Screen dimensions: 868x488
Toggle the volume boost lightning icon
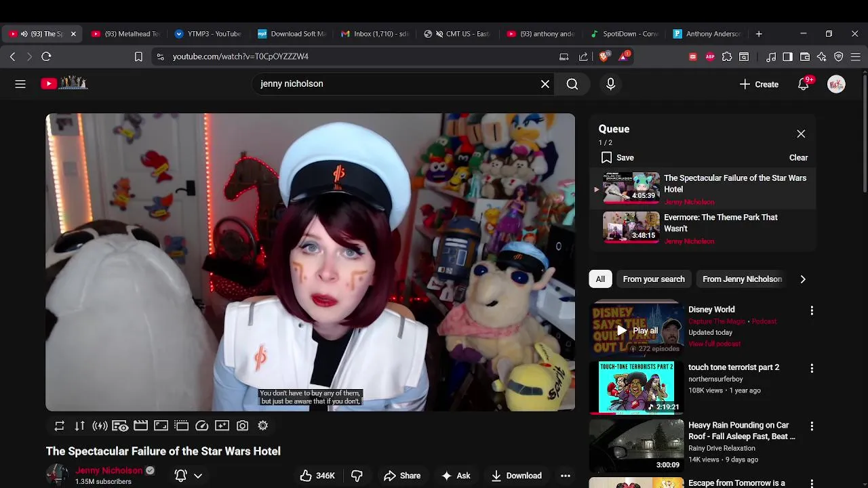point(100,426)
